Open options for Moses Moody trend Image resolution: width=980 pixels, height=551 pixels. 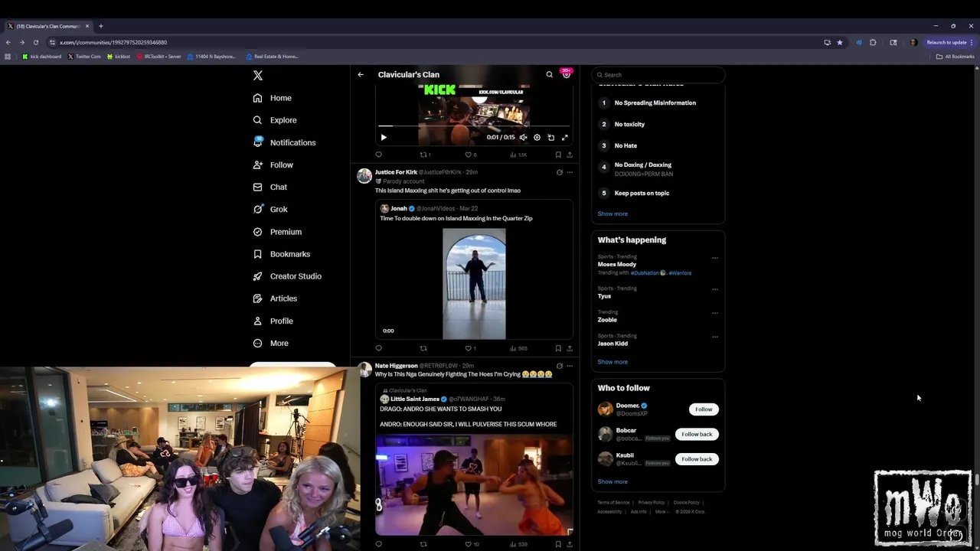point(715,258)
